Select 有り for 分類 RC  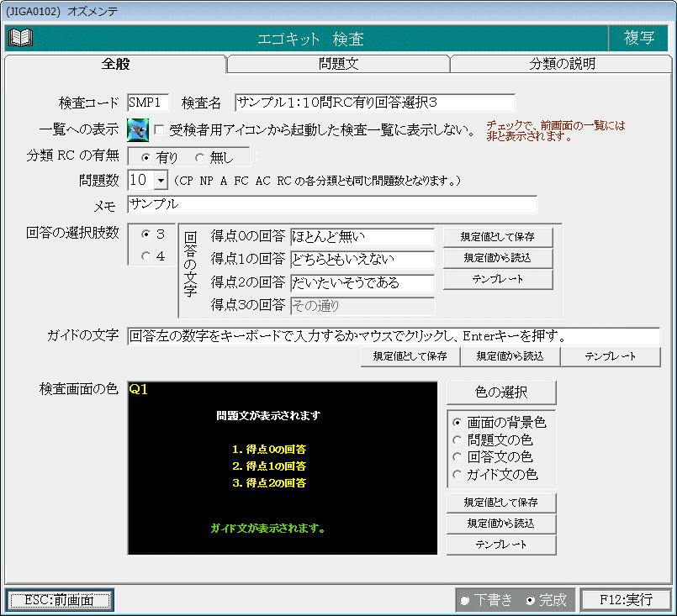tap(145, 156)
